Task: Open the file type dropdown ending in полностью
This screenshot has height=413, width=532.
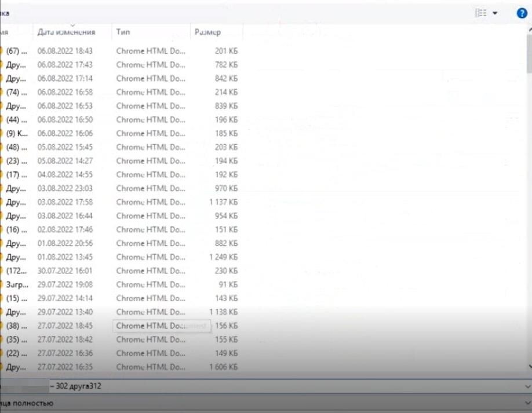Action: click(266, 403)
